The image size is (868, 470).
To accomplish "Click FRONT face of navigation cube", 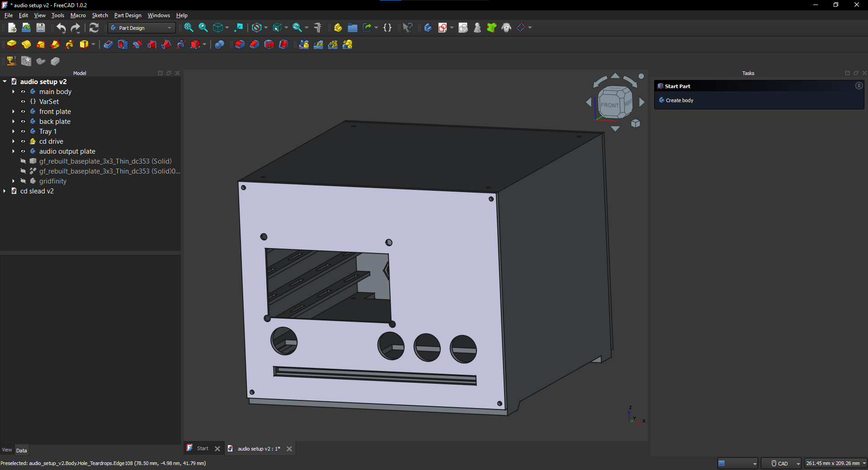I will tap(609, 105).
